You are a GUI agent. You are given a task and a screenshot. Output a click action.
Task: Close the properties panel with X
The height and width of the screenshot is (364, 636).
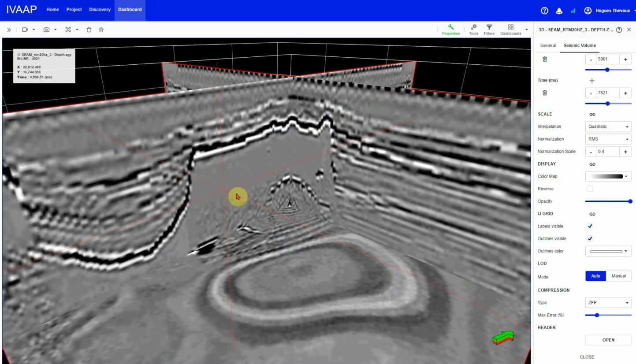click(x=629, y=30)
